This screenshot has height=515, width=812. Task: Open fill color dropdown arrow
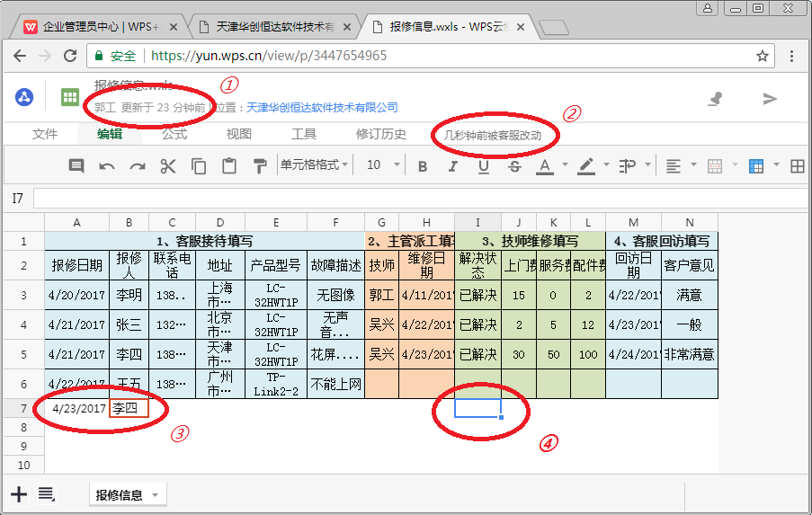[606, 164]
